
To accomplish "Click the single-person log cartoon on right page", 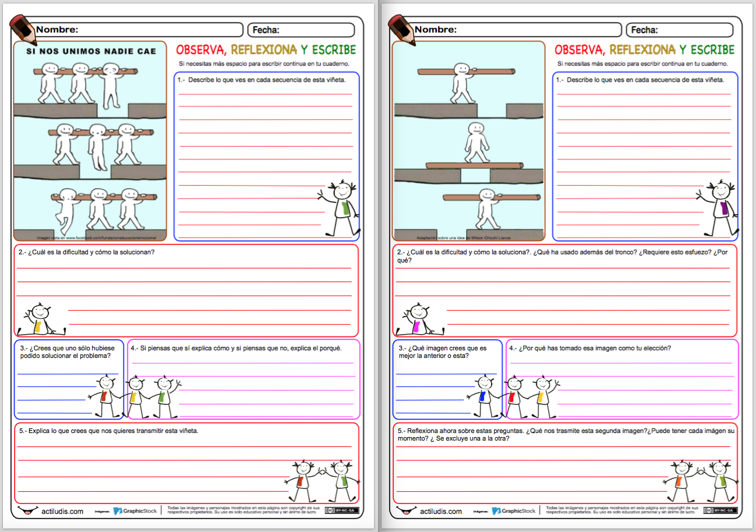I will tap(468, 141).
